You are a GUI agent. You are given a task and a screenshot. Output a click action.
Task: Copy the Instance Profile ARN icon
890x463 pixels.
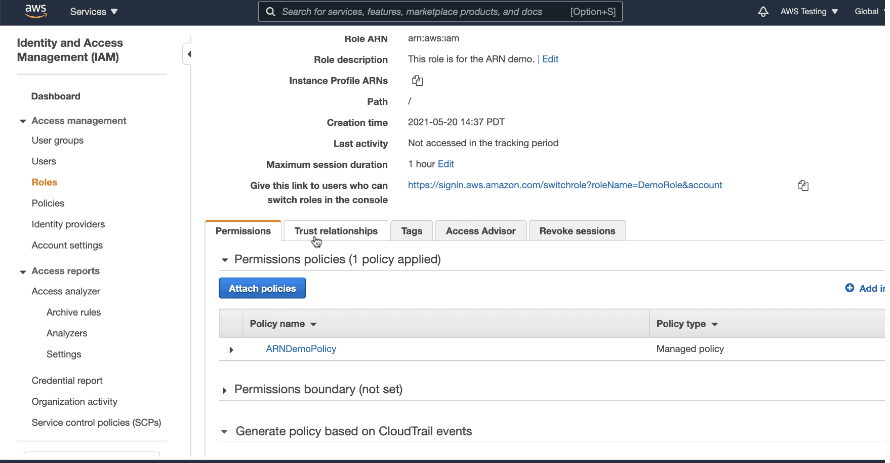[417, 81]
